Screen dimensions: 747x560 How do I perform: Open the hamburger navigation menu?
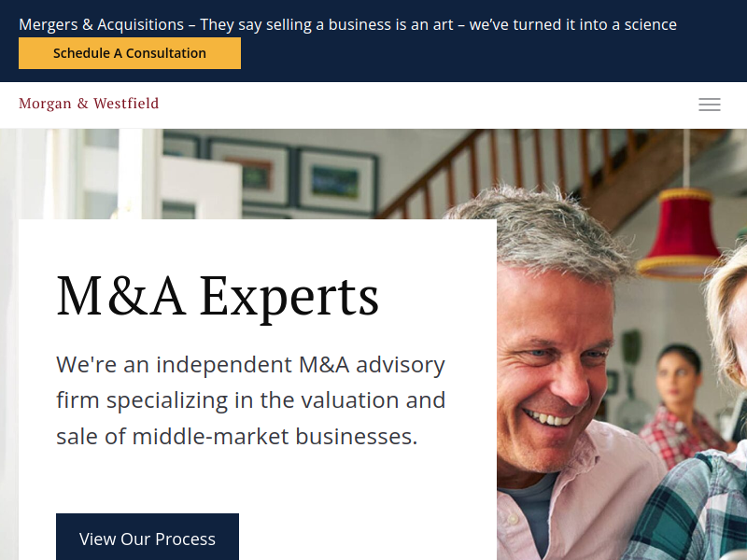[710, 105]
